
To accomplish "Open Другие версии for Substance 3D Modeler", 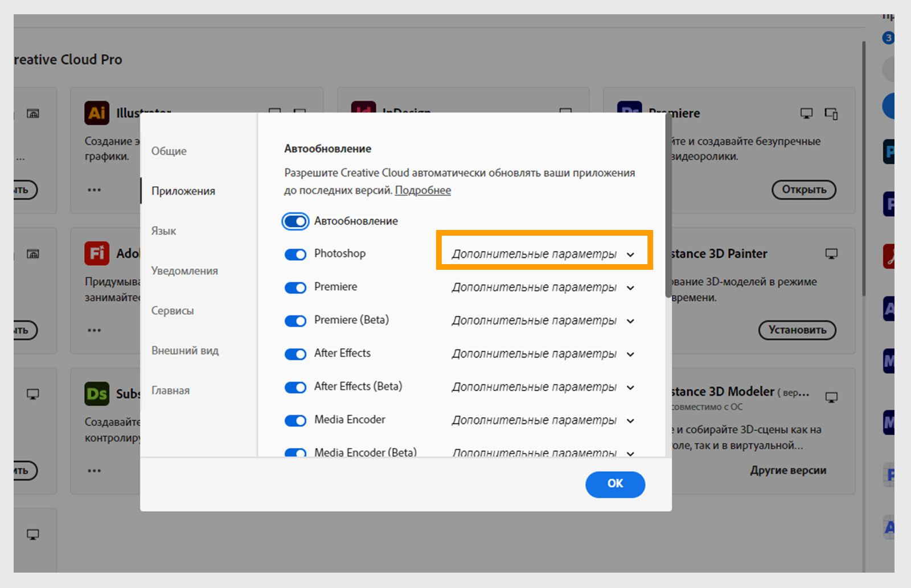I will coord(788,470).
